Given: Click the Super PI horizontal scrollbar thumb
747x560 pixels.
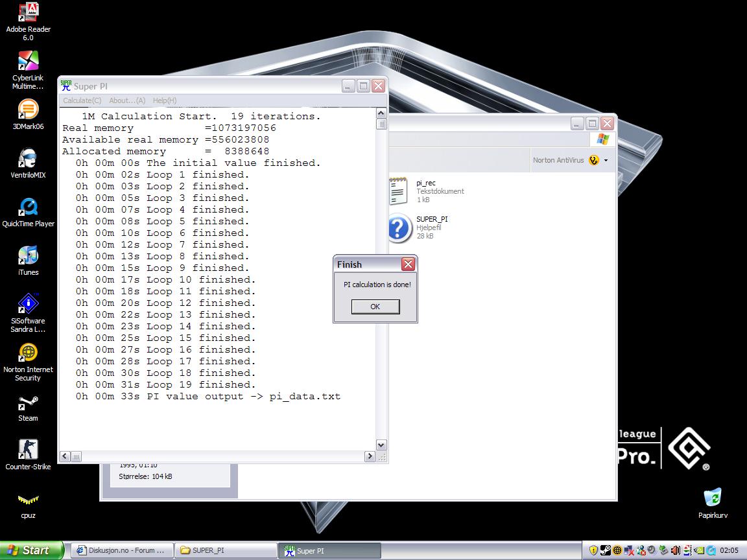Looking at the screenshot, I should (77, 456).
